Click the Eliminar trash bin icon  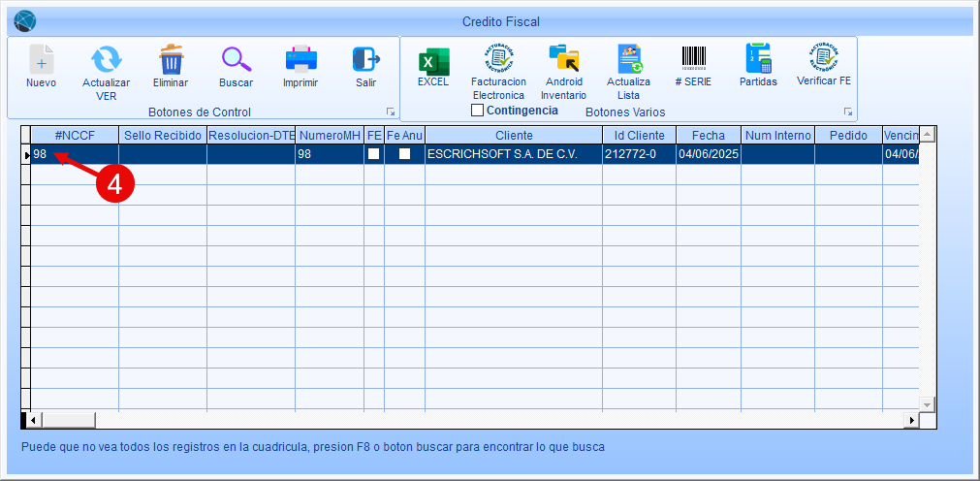(x=171, y=61)
